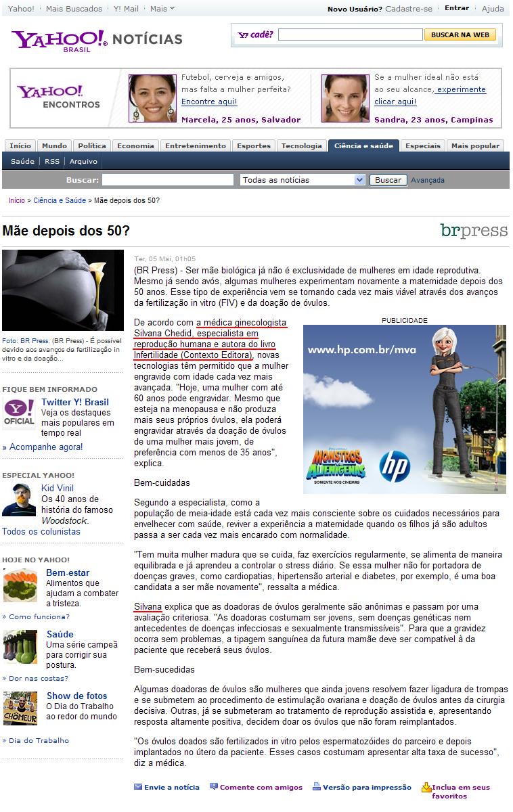Click the Yahoo! Brasil Notícias logo

pyautogui.click(x=96, y=41)
